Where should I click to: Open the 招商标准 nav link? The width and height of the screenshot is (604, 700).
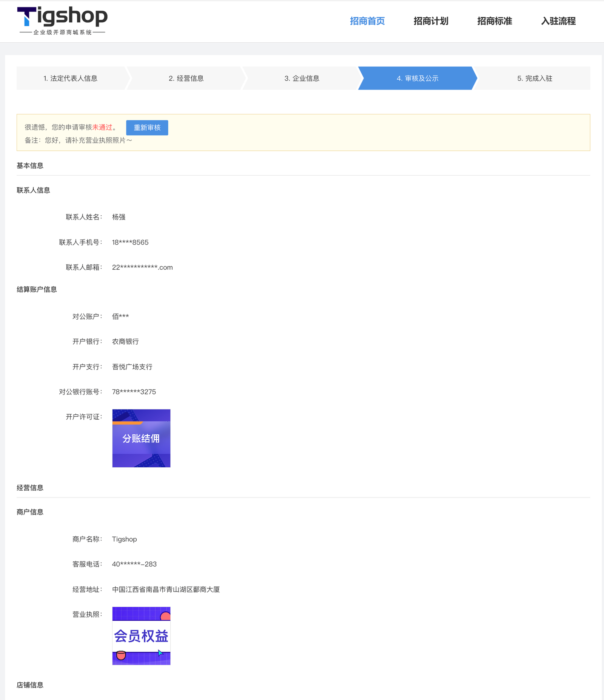point(495,21)
